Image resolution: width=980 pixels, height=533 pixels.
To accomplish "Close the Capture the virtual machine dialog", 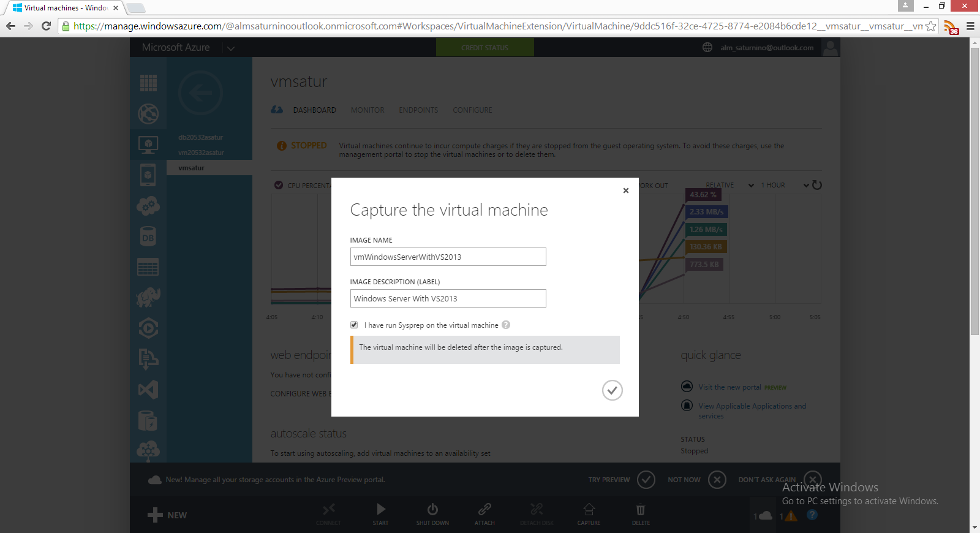I will [x=626, y=191].
